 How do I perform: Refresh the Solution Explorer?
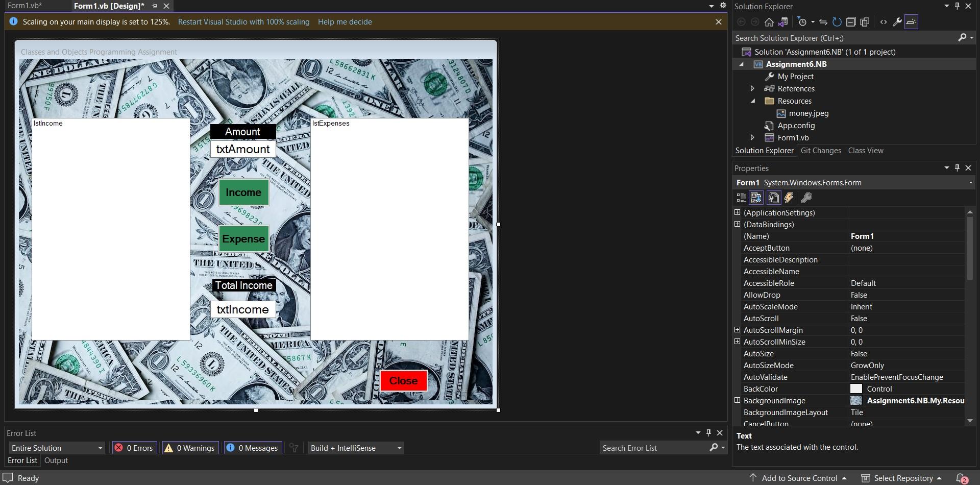click(x=837, y=22)
